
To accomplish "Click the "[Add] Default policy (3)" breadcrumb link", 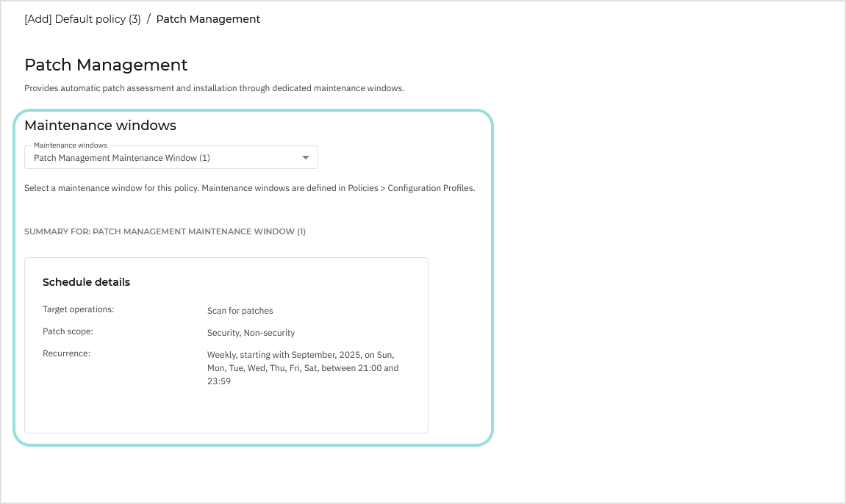I will (x=82, y=19).
